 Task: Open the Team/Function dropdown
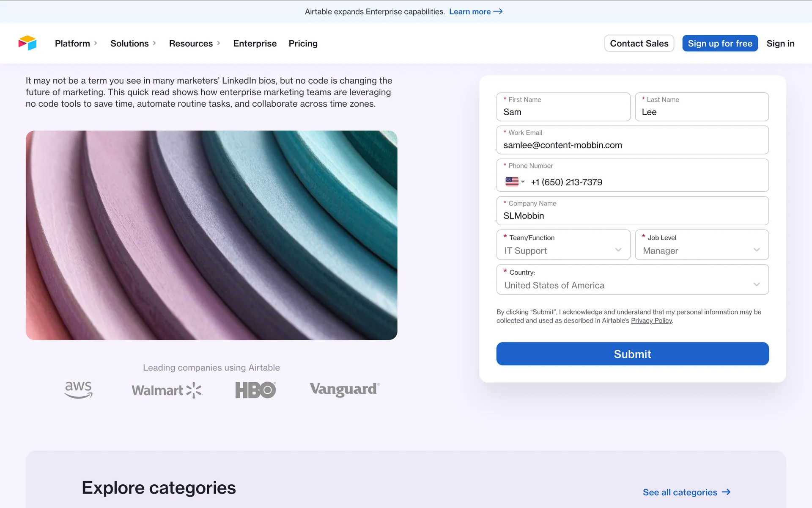point(563,251)
